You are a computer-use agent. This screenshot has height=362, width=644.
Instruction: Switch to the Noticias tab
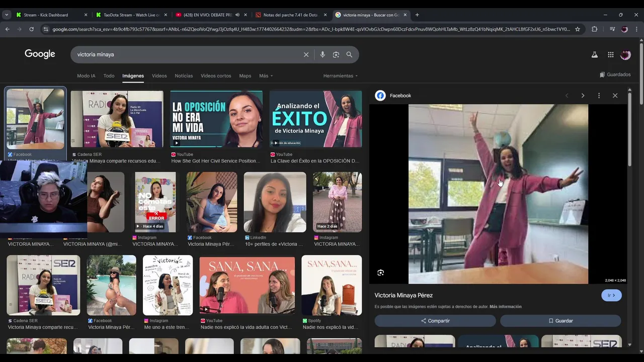click(x=184, y=76)
